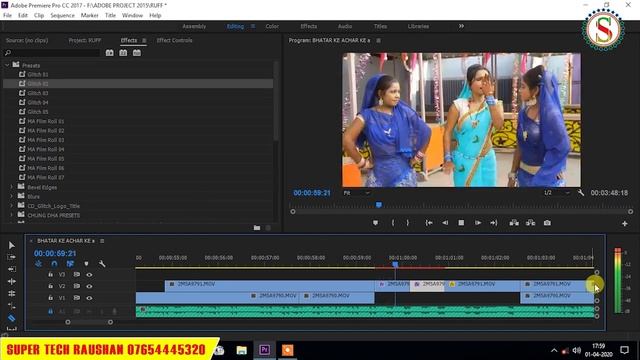
Task: Click the Effects search field
Action: [x=52, y=53]
